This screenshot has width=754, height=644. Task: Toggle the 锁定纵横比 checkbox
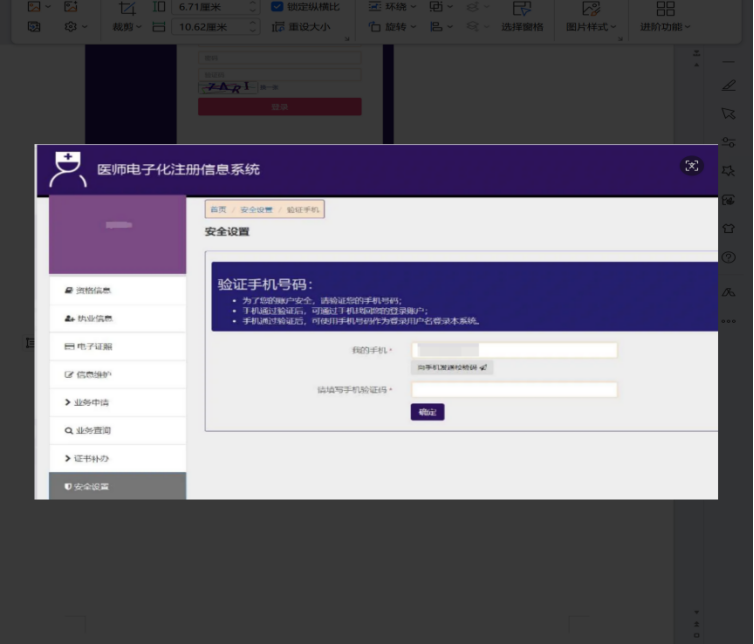[277, 6]
